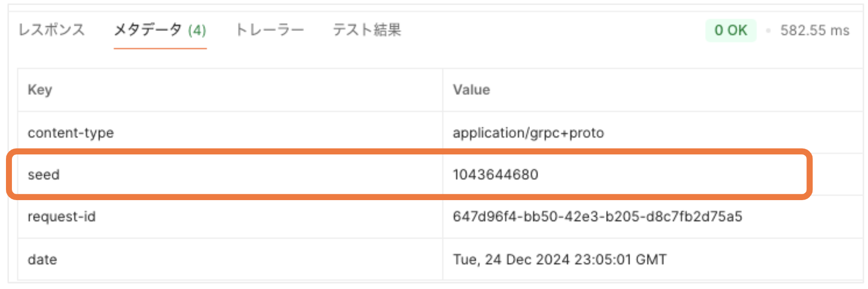Select the content-type key cell
Screen dimensions: 868x289
(x=230, y=133)
